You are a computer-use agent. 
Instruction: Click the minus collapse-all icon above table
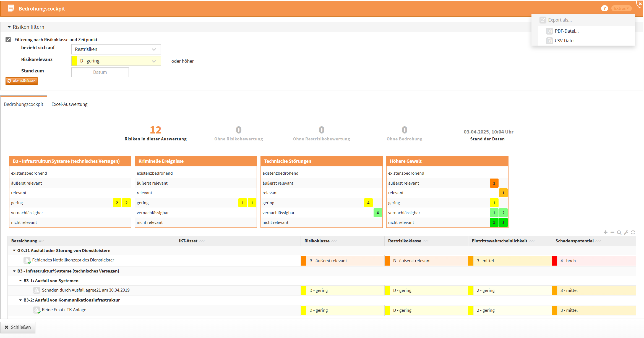pyautogui.click(x=612, y=232)
